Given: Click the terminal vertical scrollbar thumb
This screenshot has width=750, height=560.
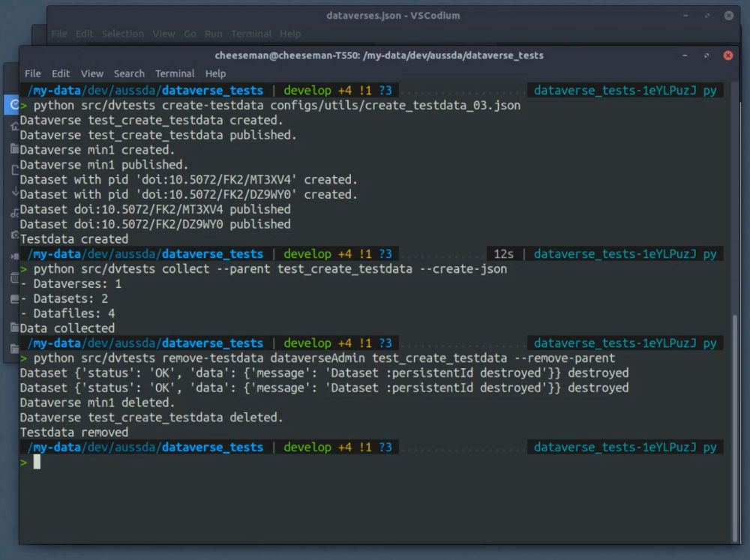Looking at the screenshot, I should [735, 427].
